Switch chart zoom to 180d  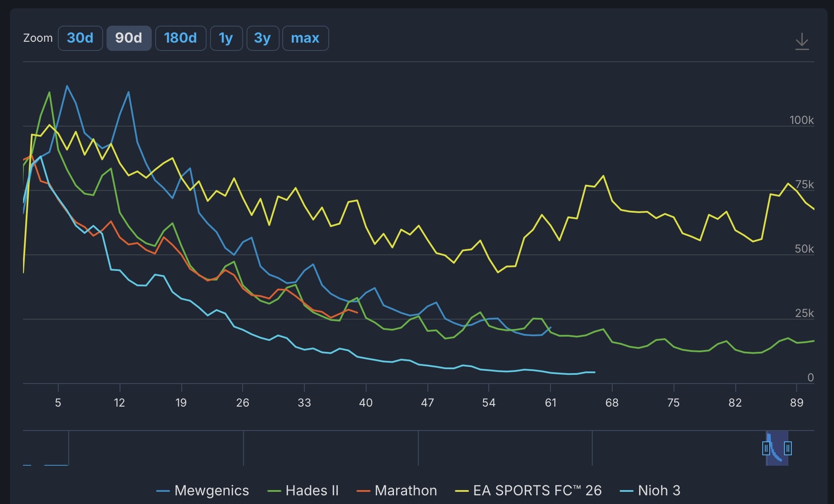click(180, 38)
